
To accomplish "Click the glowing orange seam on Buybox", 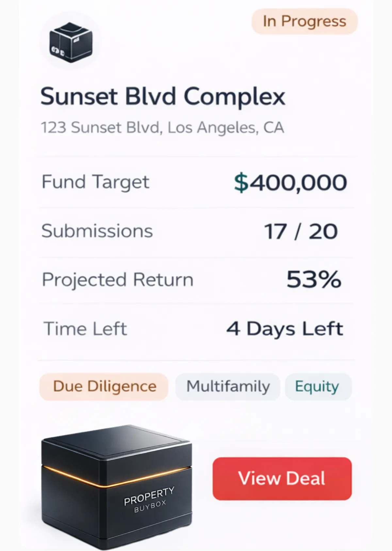I will [116, 477].
